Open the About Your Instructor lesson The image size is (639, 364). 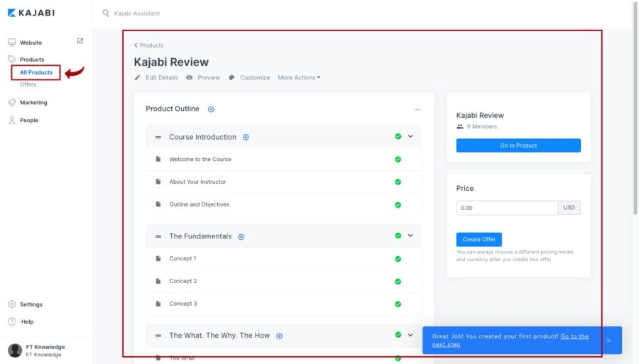pos(197,182)
